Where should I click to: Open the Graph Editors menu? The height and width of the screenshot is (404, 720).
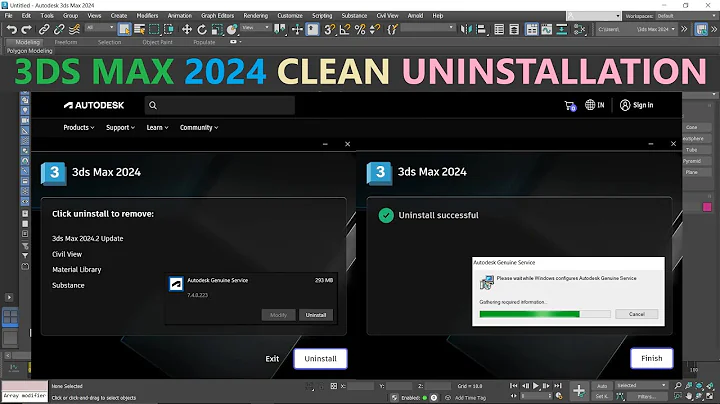click(x=217, y=16)
